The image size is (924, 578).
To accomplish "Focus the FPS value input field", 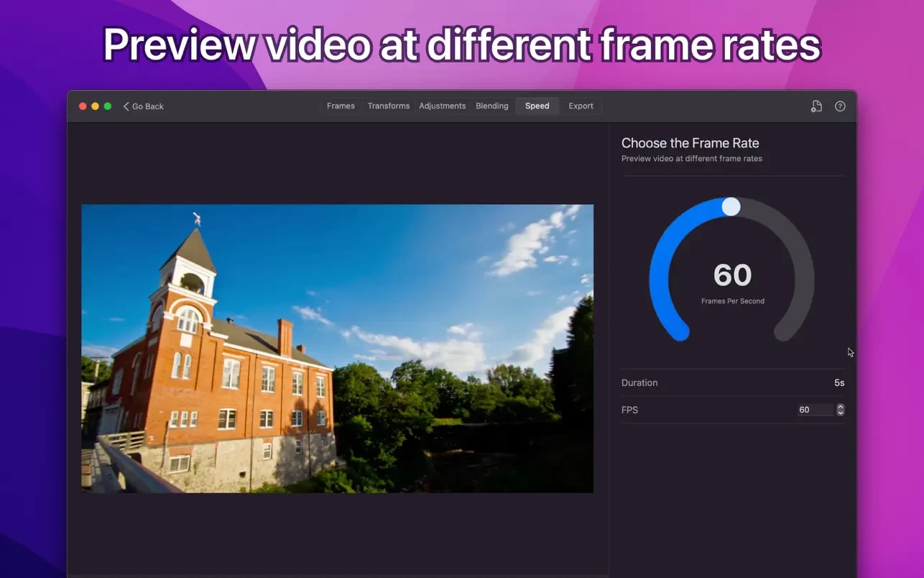I will (x=814, y=410).
